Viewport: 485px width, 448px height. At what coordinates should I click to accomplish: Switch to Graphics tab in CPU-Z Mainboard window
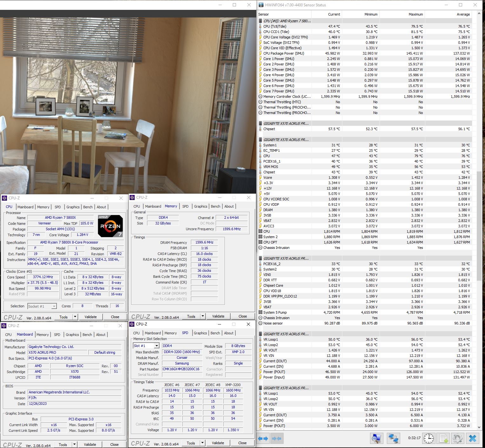tap(72, 335)
